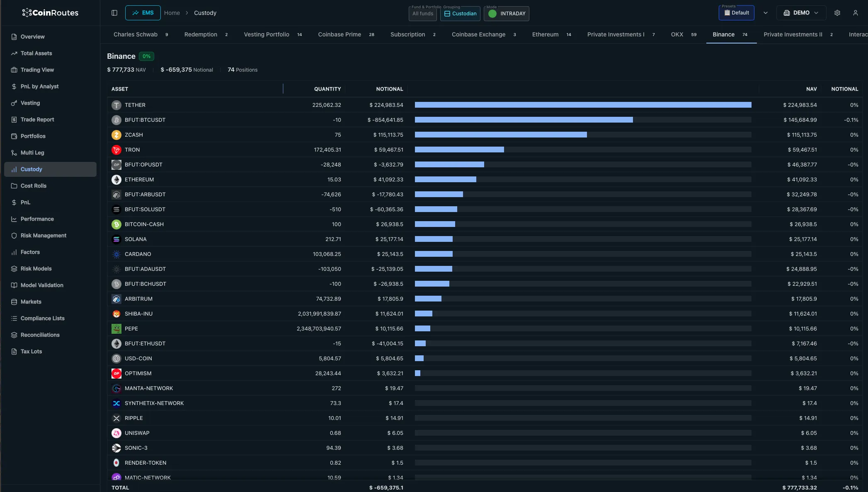
Task: Sort by the QUANTITY column header
Action: [x=327, y=89]
